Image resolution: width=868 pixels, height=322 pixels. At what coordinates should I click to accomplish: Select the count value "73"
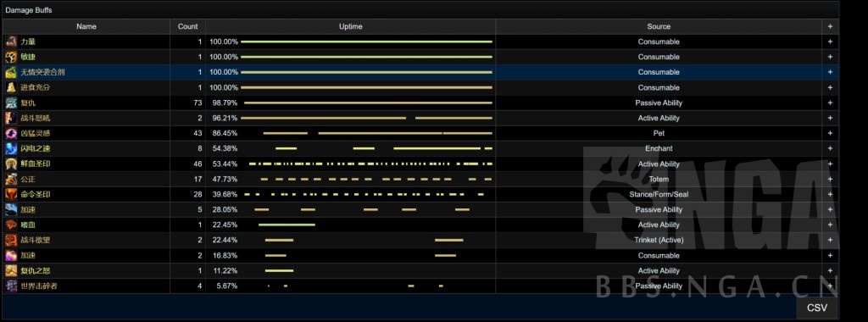(x=198, y=103)
